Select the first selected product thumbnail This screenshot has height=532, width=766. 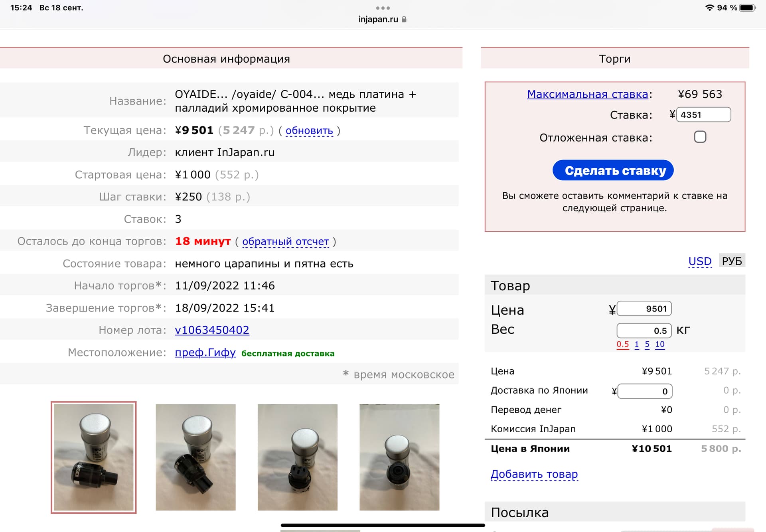coord(93,457)
